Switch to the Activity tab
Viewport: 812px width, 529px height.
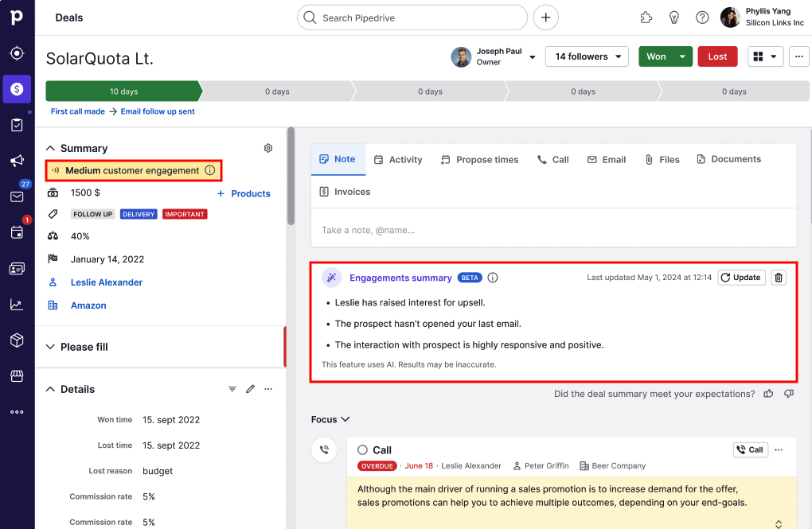click(x=398, y=159)
